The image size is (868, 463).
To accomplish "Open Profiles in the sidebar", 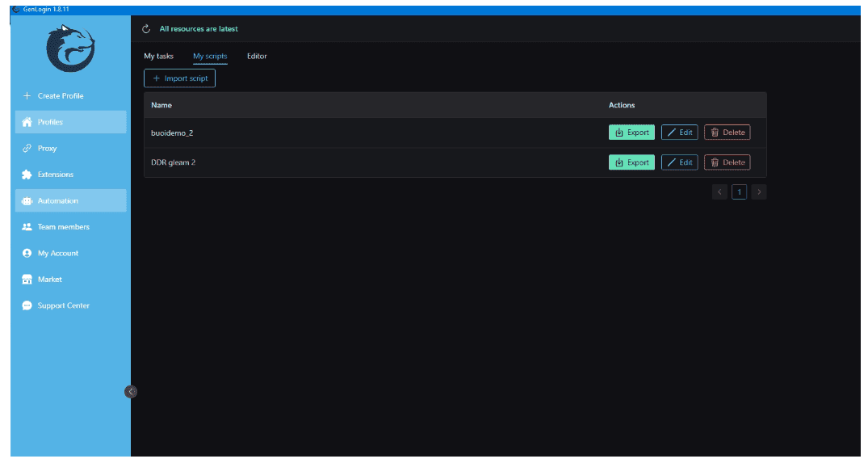I will click(70, 122).
